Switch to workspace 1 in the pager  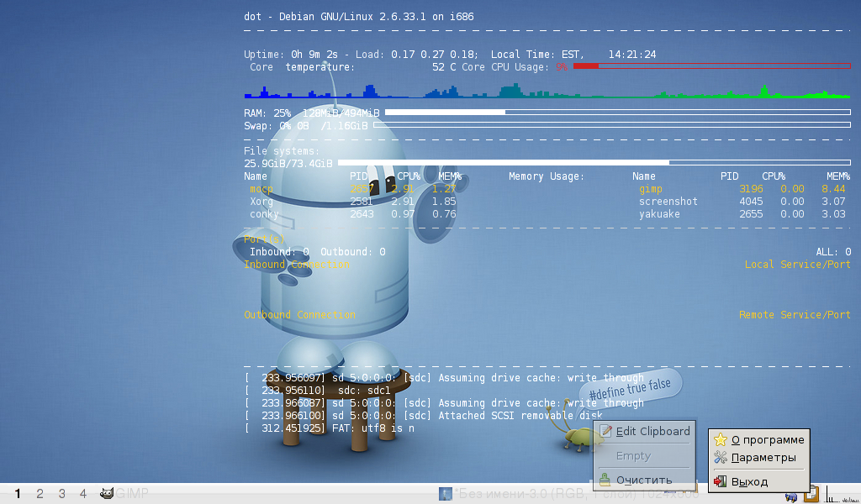click(x=18, y=494)
